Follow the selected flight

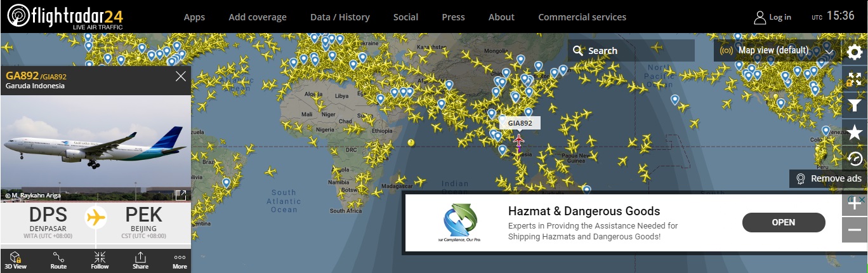pos(100,260)
